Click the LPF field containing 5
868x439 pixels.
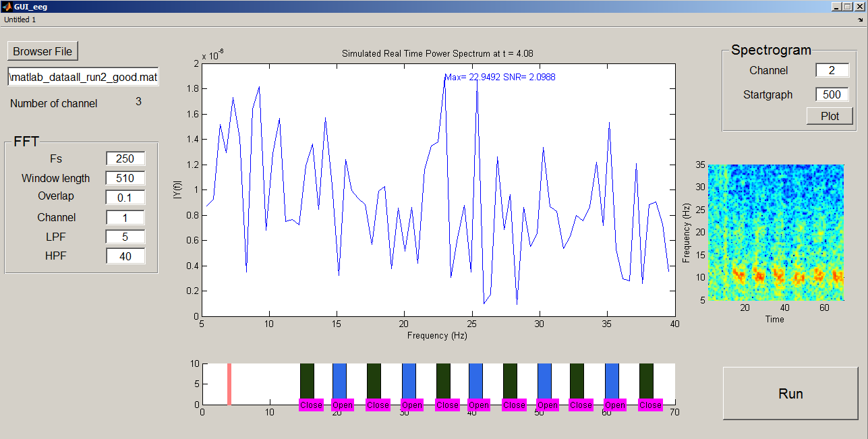pyautogui.click(x=125, y=237)
